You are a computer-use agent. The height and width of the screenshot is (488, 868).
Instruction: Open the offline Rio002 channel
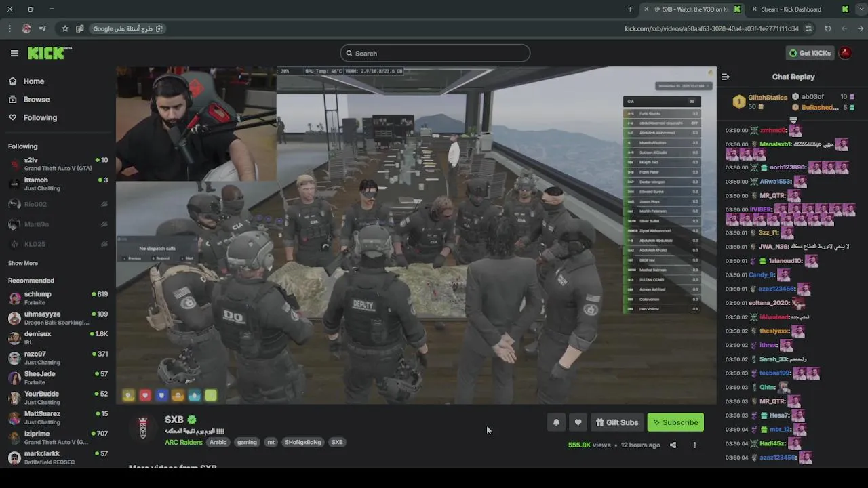coord(58,204)
